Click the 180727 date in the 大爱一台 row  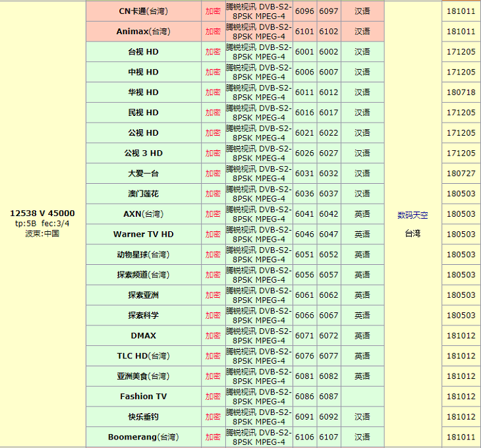[x=461, y=174]
